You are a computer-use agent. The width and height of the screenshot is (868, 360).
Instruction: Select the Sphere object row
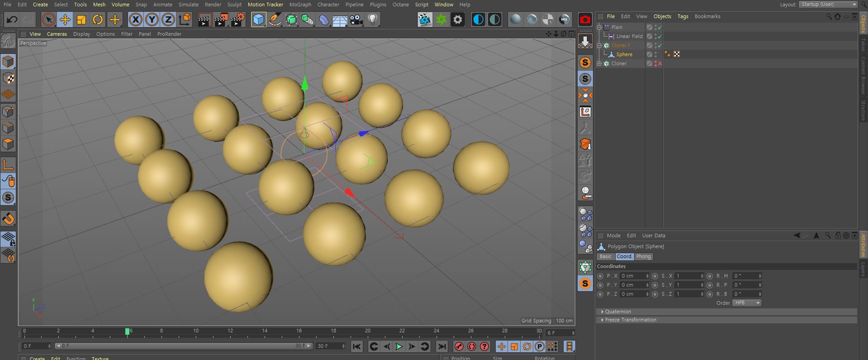(x=624, y=54)
